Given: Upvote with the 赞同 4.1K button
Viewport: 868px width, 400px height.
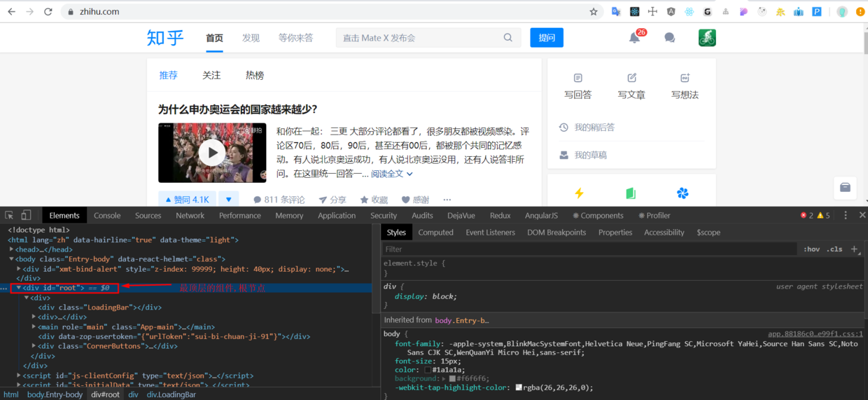Looking at the screenshot, I should tap(187, 200).
